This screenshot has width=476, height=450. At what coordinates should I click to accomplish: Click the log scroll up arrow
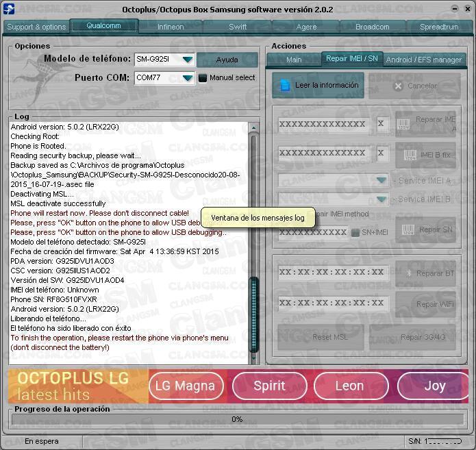click(254, 127)
